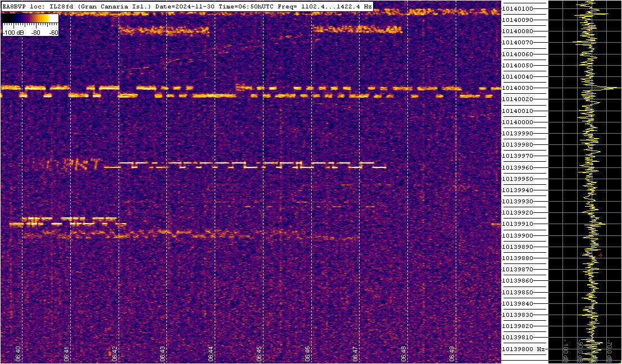
Task: Click the 10139990 frequency scale label
Action: pos(517,134)
